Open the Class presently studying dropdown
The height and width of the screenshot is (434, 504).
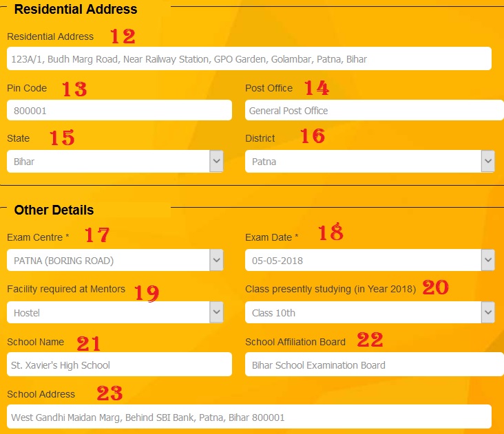coord(362,313)
